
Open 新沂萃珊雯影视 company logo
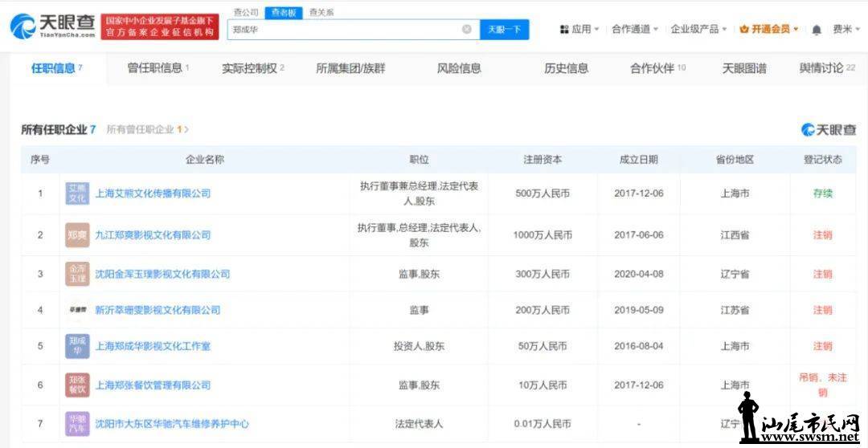click(77, 310)
